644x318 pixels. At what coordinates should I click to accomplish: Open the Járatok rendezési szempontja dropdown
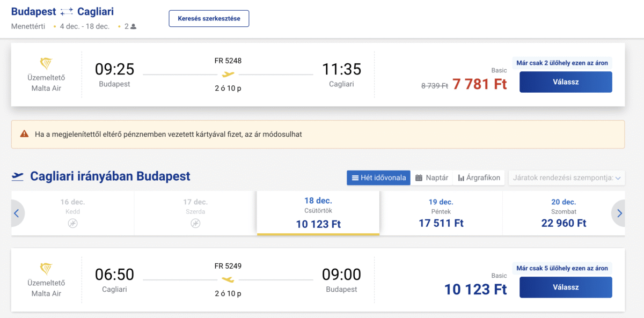(566, 178)
